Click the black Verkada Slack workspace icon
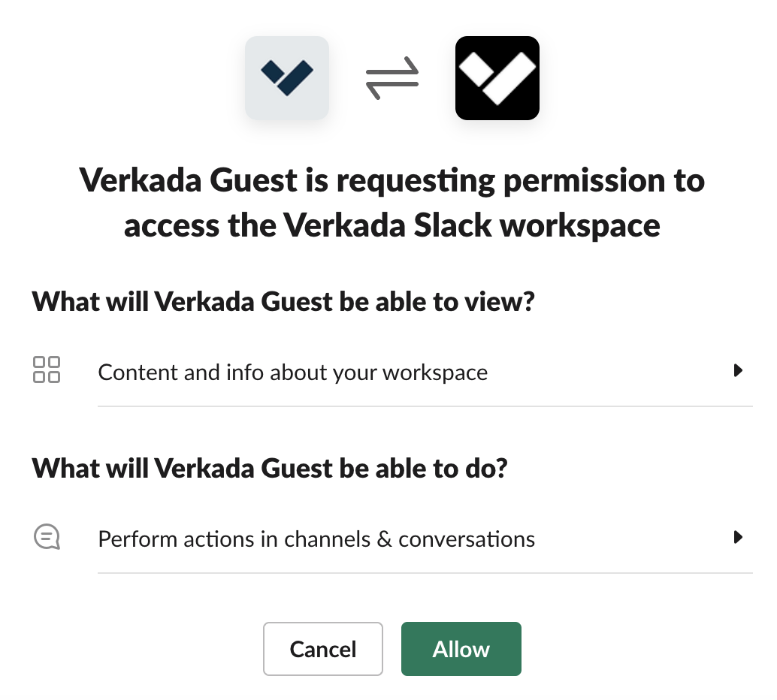 click(x=497, y=77)
